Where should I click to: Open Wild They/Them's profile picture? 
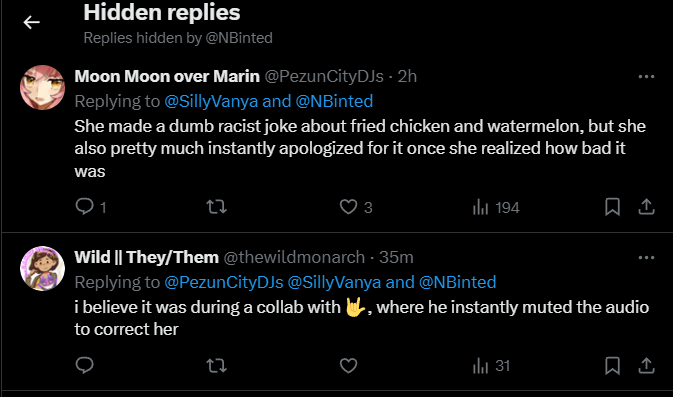42,268
